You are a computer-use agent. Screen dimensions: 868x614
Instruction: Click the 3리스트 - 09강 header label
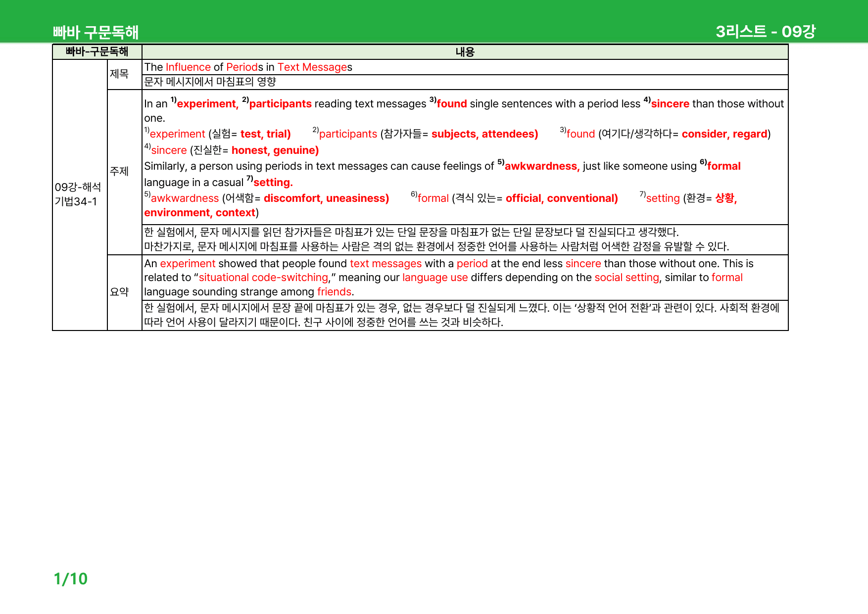coord(766,32)
